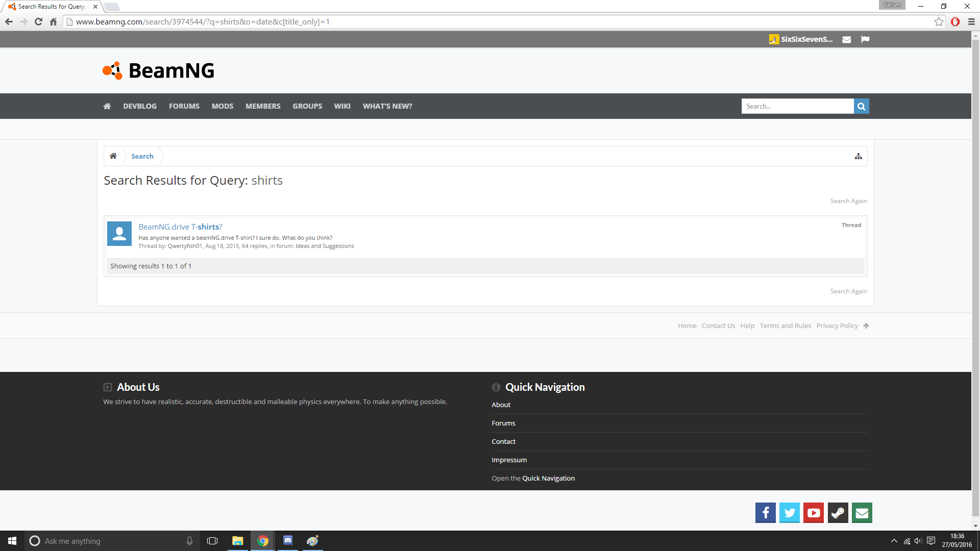Click the go-to-top arrow icon
The width and height of the screenshot is (980, 551).
(x=866, y=326)
